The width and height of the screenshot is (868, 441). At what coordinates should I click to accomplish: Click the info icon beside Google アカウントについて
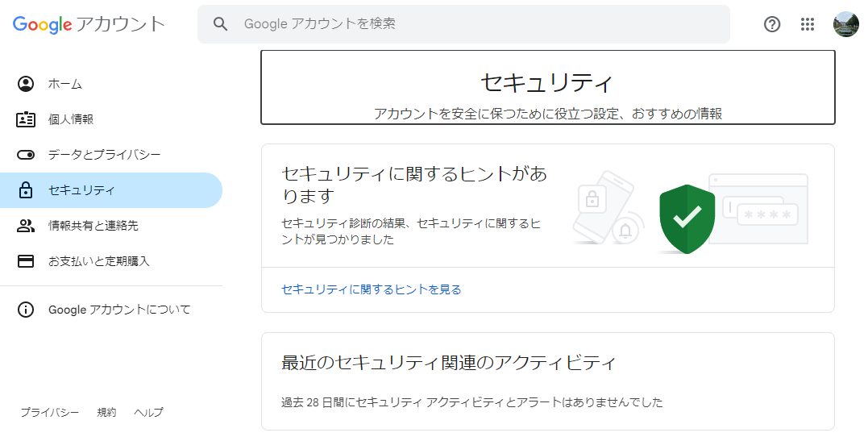pyautogui.click(x=26, y=310)
